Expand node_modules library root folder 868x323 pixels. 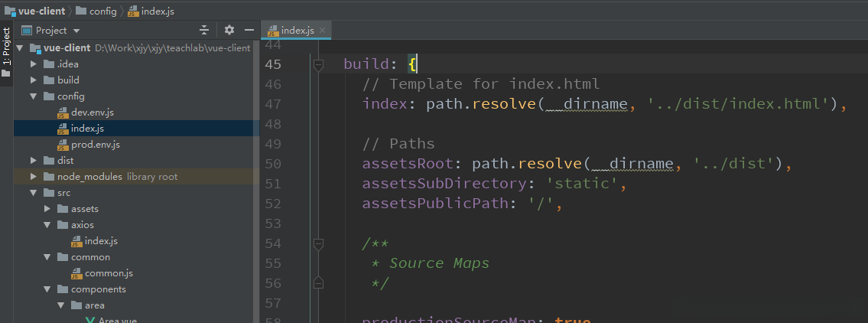click(x=34, y=177)
